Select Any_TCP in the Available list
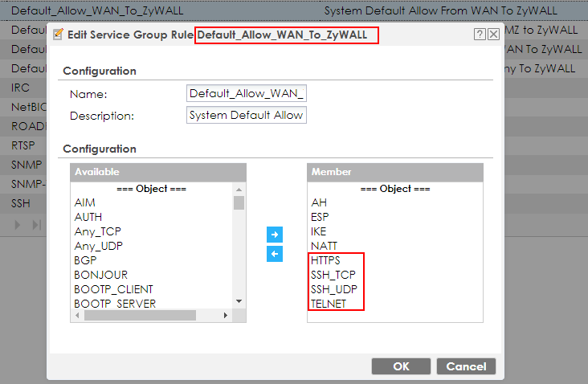Screen dimensions: 588x384 97,231
